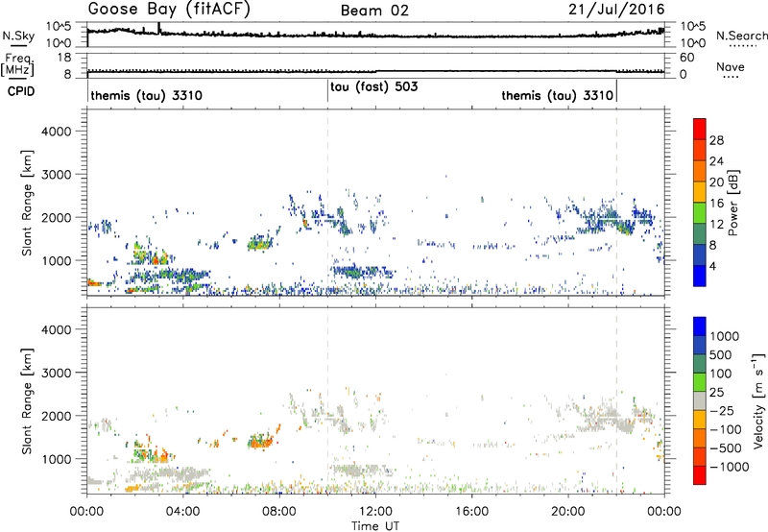This screenshot has height=532, width=768.
Task: Click the left "10^5" sky noise tick label
Action: [59, 27]
